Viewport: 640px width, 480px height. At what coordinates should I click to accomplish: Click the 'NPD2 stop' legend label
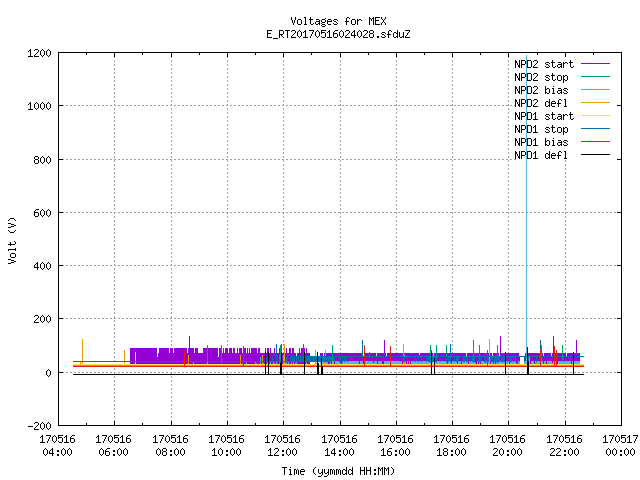click(x=541, y=77)
